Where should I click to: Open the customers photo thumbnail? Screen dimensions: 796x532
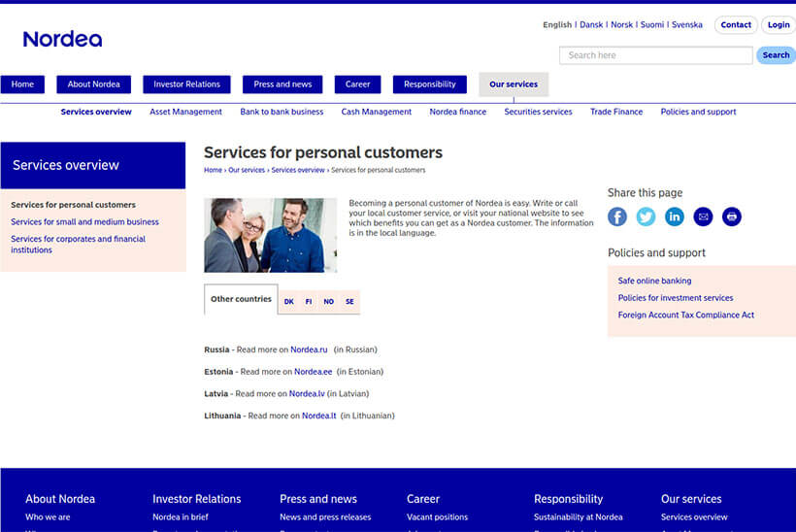[x=271, y=235]
